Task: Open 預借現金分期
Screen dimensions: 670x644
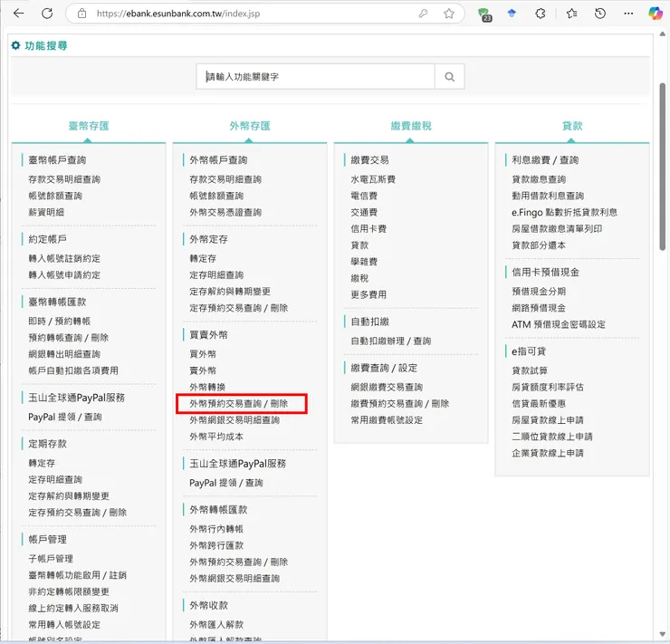Action: [x=539, y=292]
